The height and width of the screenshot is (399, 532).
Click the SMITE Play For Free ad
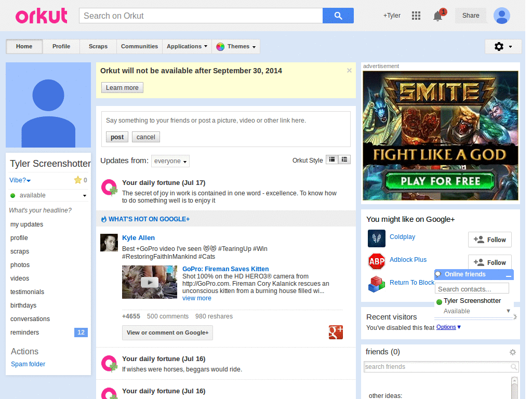coord(441,136)
